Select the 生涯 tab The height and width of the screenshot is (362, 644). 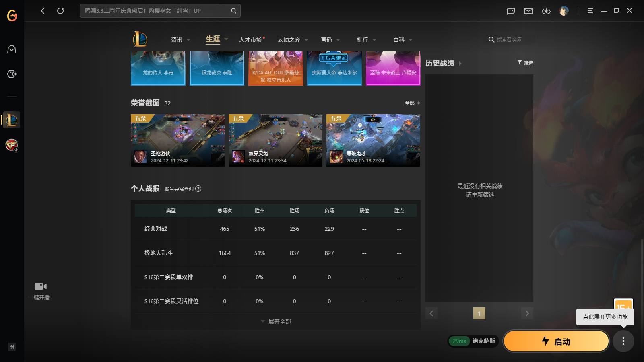(213, 39)
